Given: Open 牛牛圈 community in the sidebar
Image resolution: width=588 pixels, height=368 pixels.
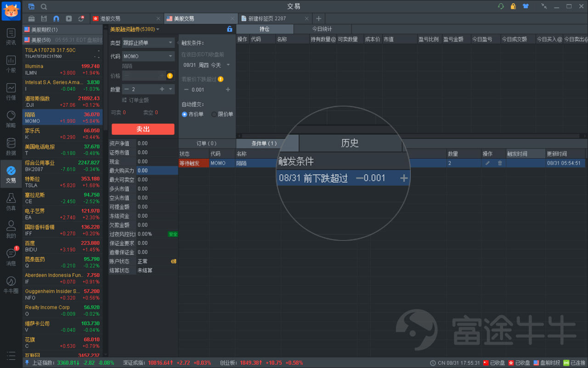Looking at the screenshot, I should point(11,285).
